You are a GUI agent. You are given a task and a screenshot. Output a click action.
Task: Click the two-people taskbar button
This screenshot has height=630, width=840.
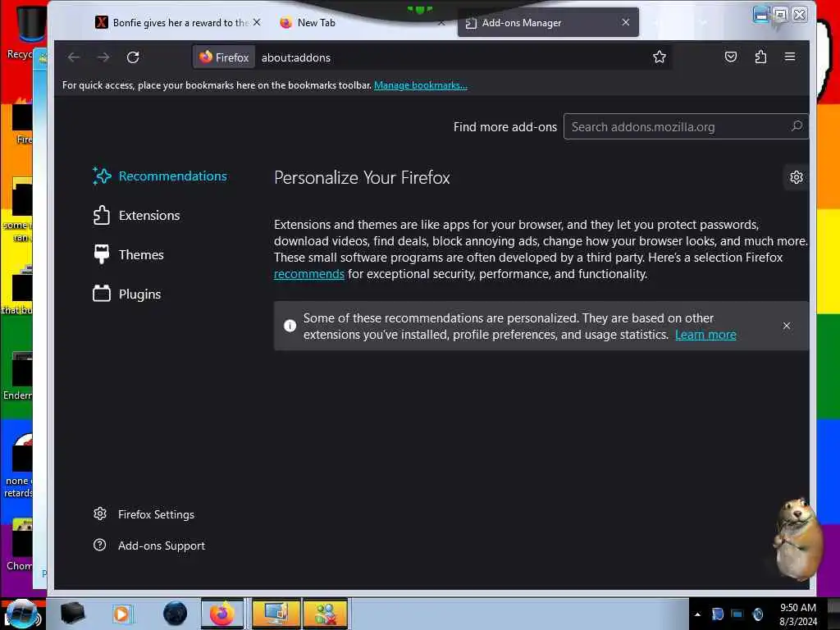(x=325, y=614)
